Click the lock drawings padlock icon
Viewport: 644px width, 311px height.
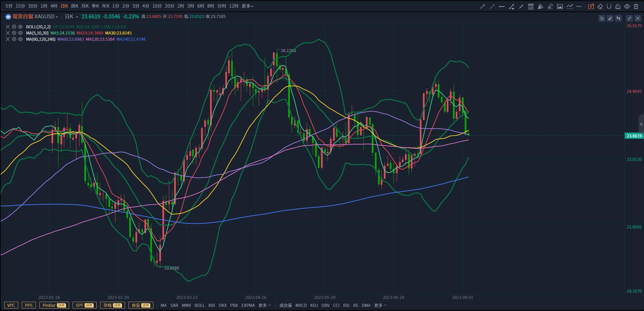(x=618, y=6)
